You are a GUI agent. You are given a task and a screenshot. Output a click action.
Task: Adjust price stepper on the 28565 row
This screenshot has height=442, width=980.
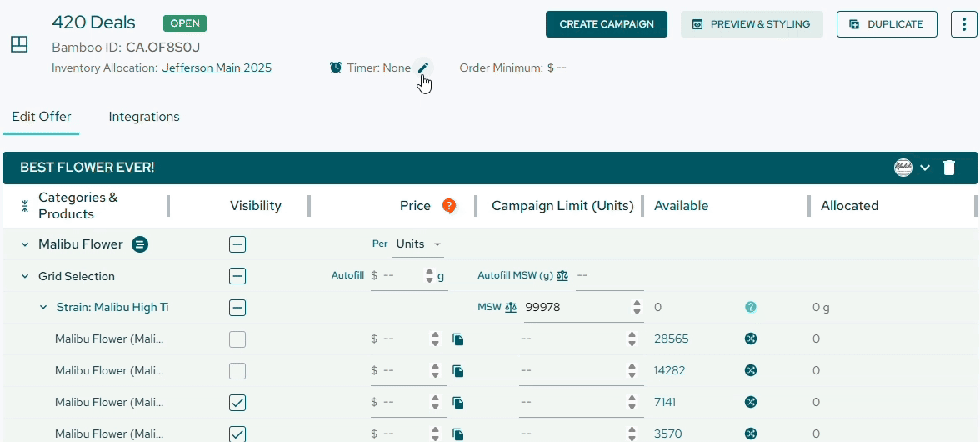point(436,339)
